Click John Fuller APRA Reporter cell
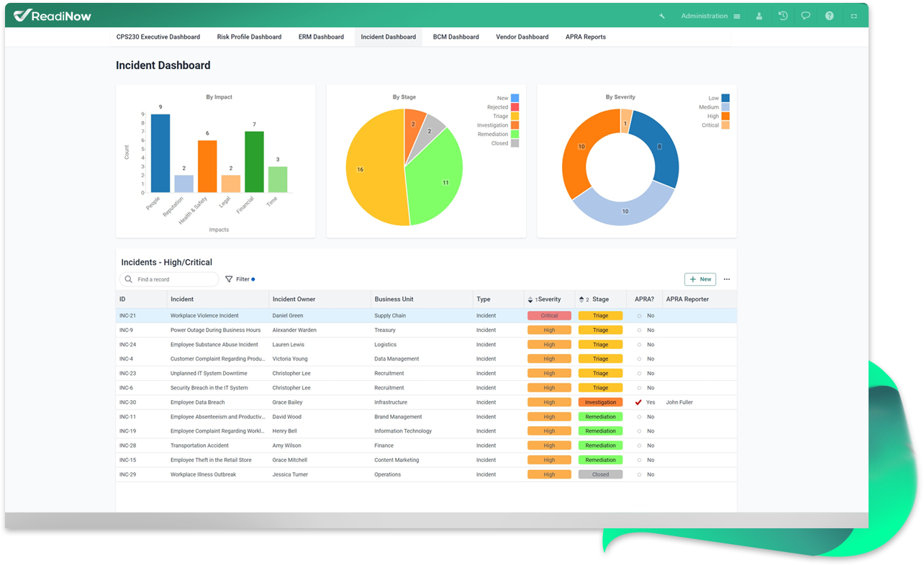Viewport: 924px width, 565px height. click(679, 402)
